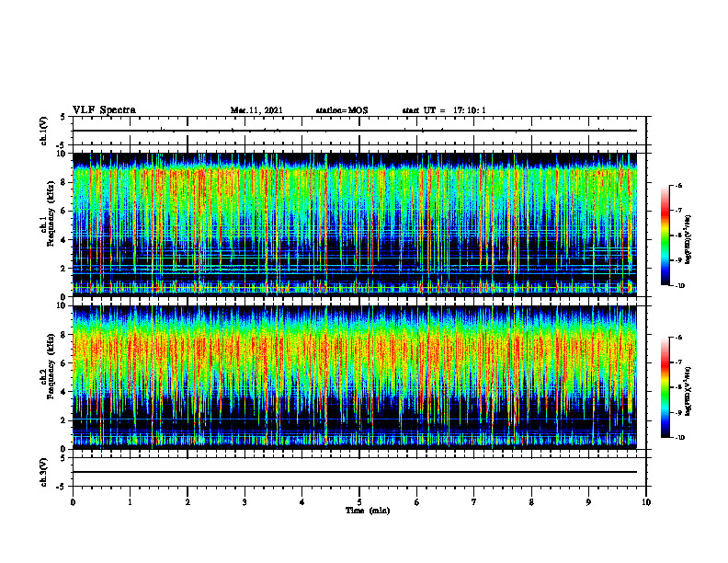Image resolution: width=728 pixels, height=563 pixels.
Task: Click time axis tick label "9"
Action: coord(588,502)
